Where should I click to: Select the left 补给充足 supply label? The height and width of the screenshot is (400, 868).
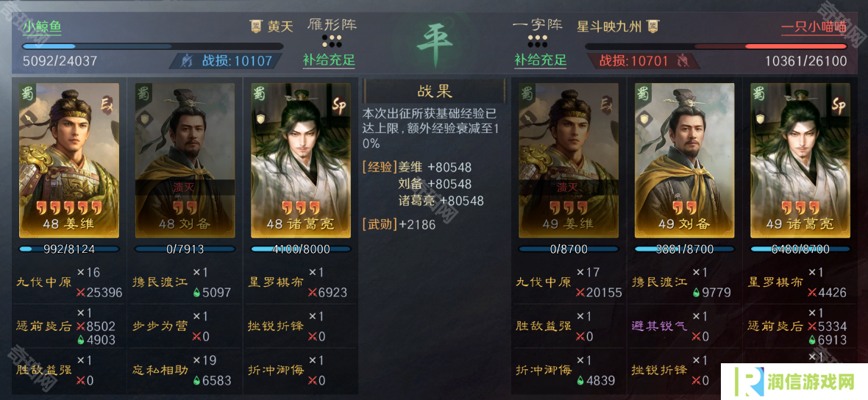329,60
